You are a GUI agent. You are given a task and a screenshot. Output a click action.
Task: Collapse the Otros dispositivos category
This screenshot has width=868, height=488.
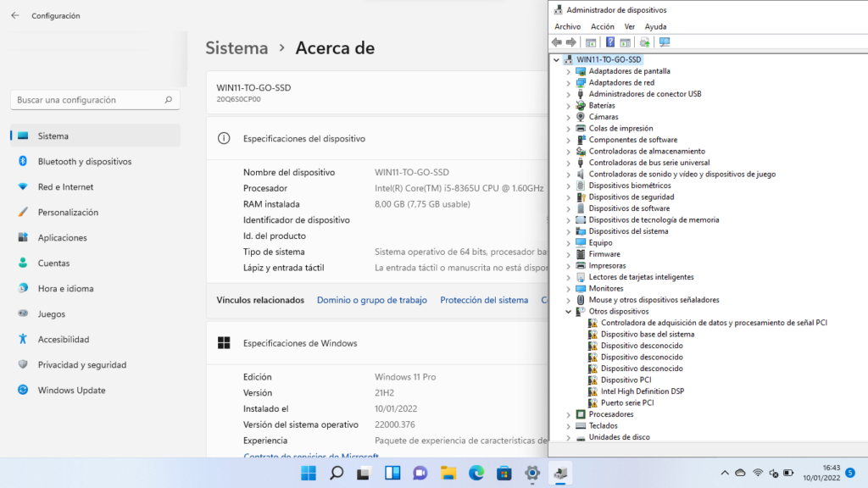click(x=568, y=311)
